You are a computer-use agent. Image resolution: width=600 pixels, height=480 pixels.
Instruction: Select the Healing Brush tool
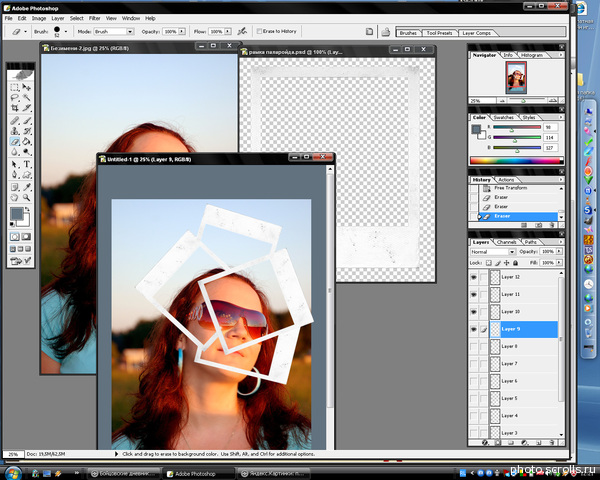click(x=15, y=121)
